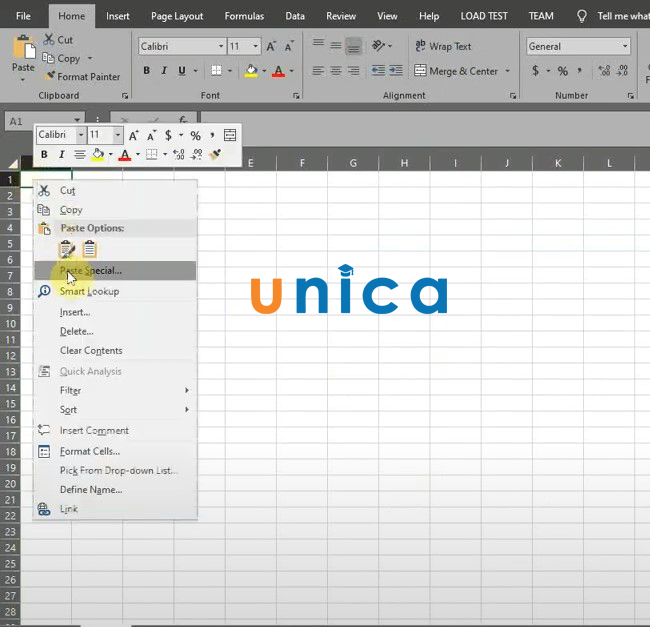This screenshot has height=627, width=650.
Task: Click mini toolbar center align icon
Action: pyautogui.click(x=80, y=155)
